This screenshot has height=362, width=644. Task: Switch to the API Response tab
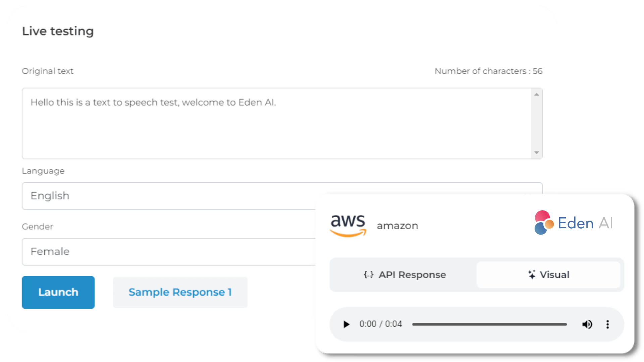click(x=405, y=275)
